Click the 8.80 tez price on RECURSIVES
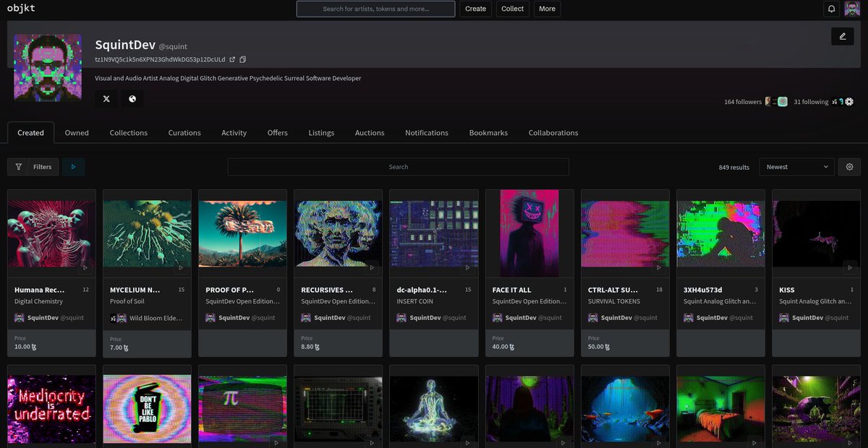The height and width of the screenshot is (448, 868). point(310,347)
